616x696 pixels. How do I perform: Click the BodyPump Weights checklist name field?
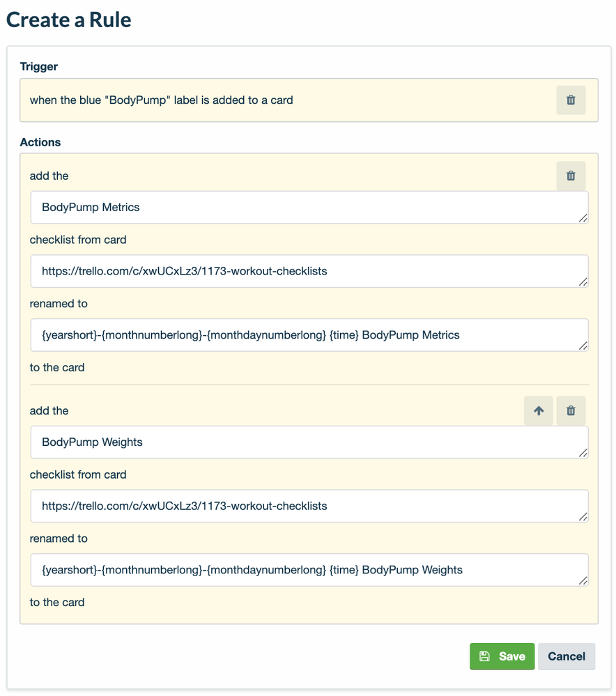[x=307, y=442]
